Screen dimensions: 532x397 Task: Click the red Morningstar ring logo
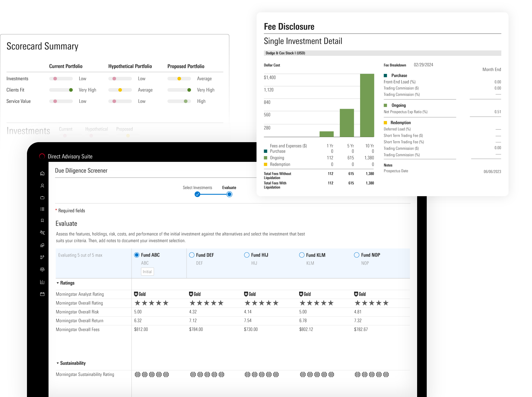click(42, 156)
